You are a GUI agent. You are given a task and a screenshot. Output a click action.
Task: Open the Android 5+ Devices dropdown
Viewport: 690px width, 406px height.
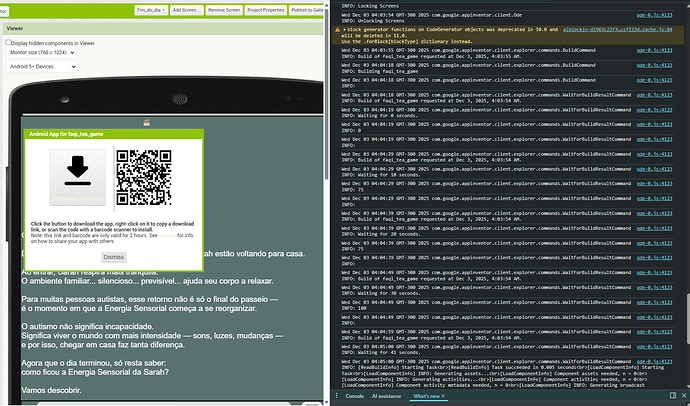pos(41,66)
